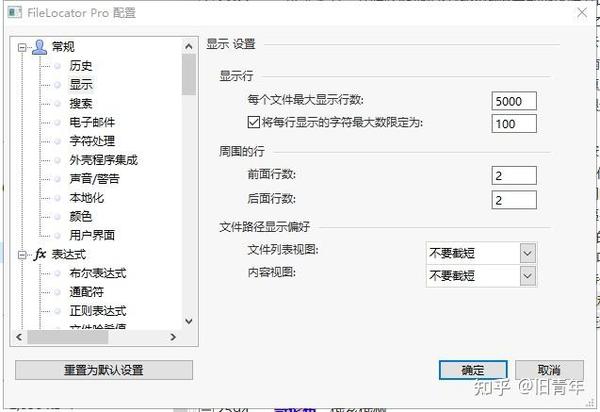The image size is (600, 412).
Task: Click the tree scroll left arrow
Action: tap(19, 337)
